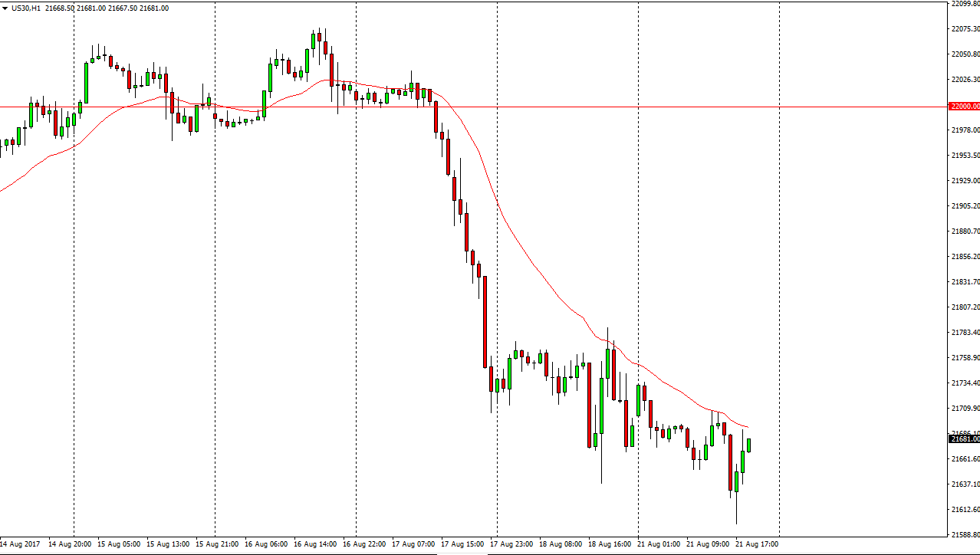Click the 17 Aug 15:00 time label

point(462,544)
